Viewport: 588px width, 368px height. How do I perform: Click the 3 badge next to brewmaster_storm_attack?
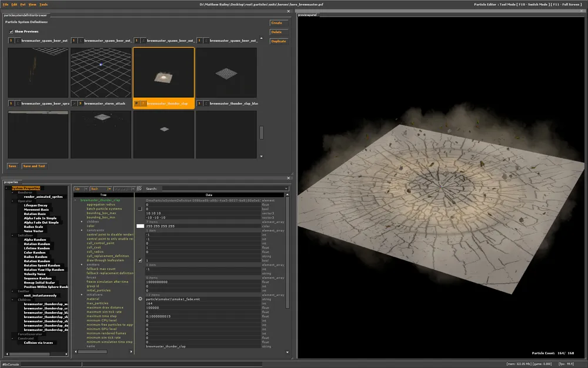[x=80, y=103]
